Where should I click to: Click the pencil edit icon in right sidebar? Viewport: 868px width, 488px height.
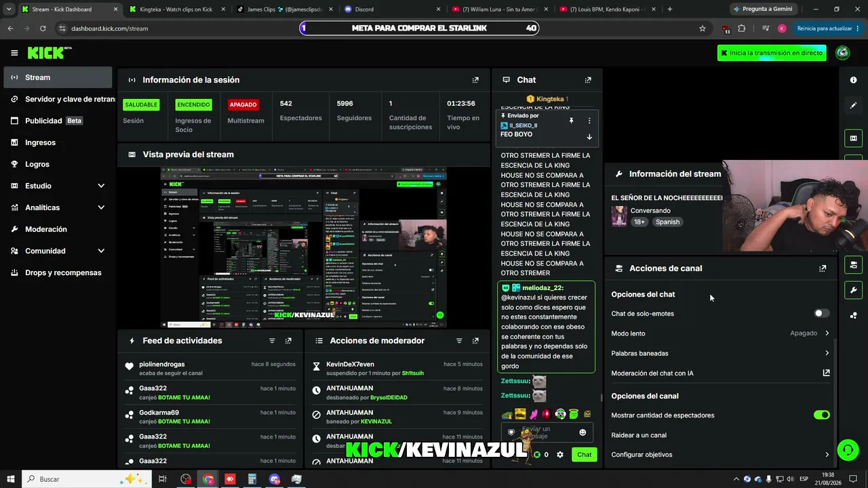click(x=853, y=106)
